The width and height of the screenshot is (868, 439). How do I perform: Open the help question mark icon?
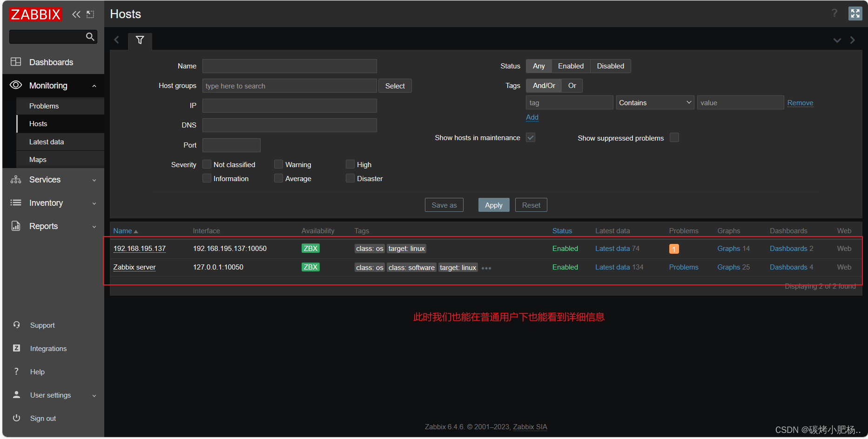tap(834, 13)
